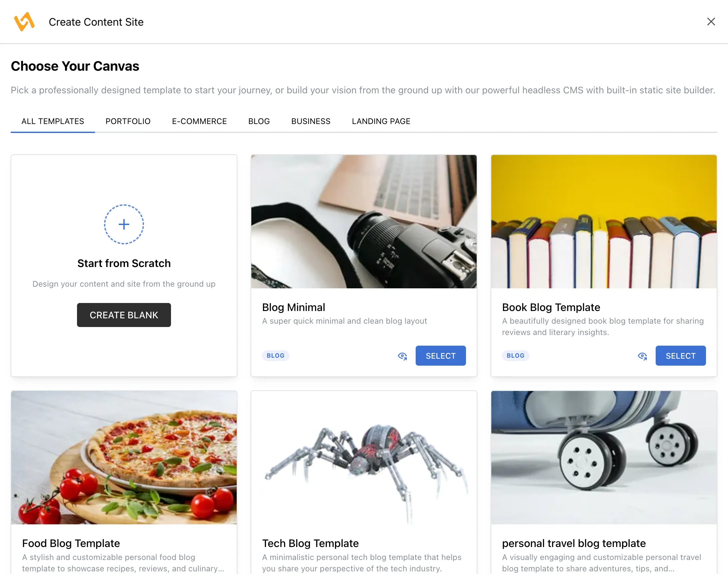Open the Food Blog pizza thumbnail
The height and width of the screenshot is (574, 728).
(x=124, y=457)
